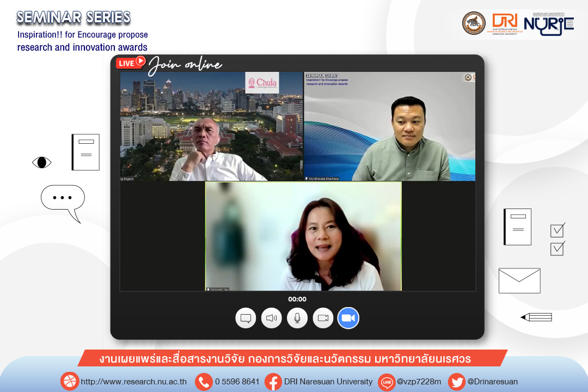Toggle the outlined camera control

point(323,318)
